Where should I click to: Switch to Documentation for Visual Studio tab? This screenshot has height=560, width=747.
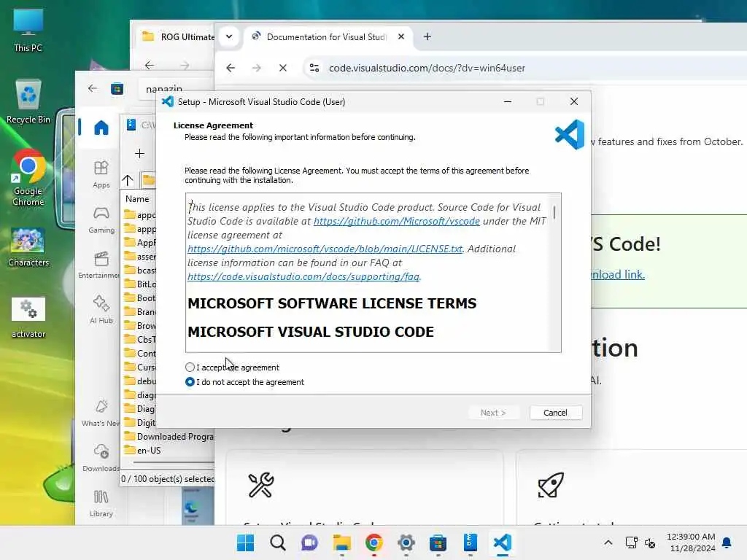tap(326, 36)
